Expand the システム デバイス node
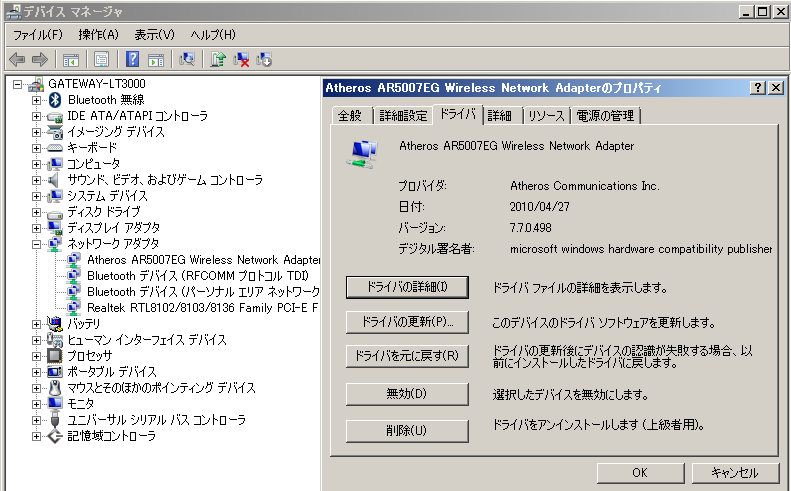This screenshot has height=491, width=791. click(x=36, y=196)
